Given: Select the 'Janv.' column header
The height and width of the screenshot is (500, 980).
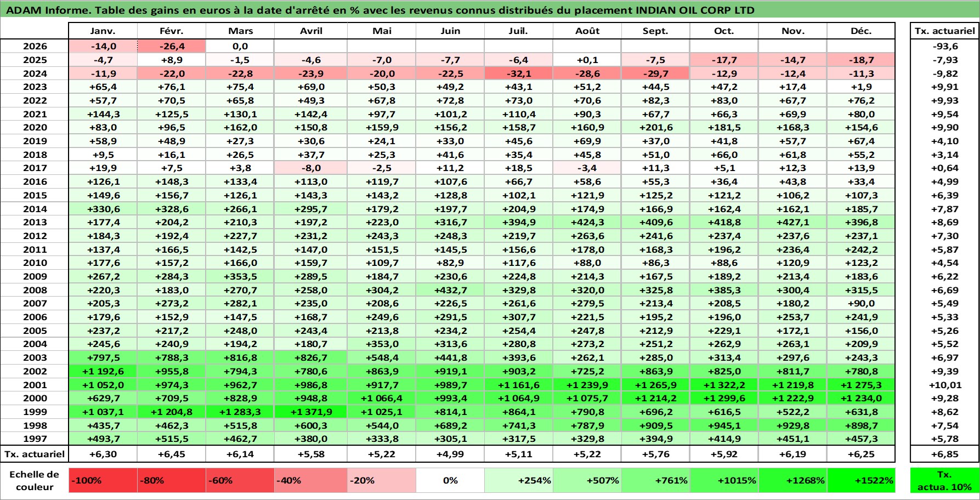Looking at the screenshot, I should coord(103,31).
